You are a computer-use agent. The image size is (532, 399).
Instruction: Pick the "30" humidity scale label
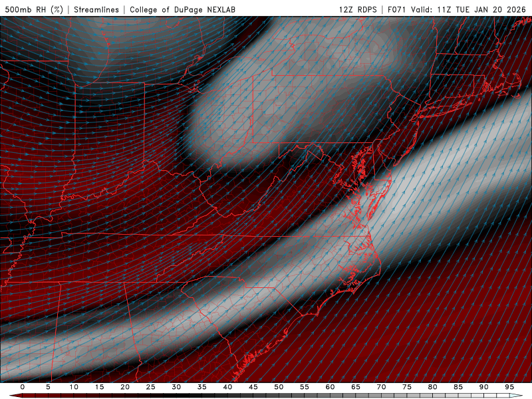click(x=176, y=387)
